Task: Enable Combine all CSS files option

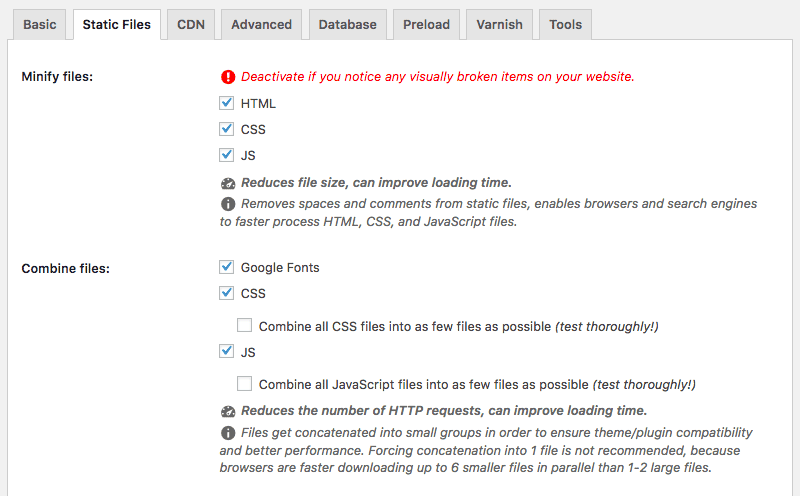Action: coord(245,325)
